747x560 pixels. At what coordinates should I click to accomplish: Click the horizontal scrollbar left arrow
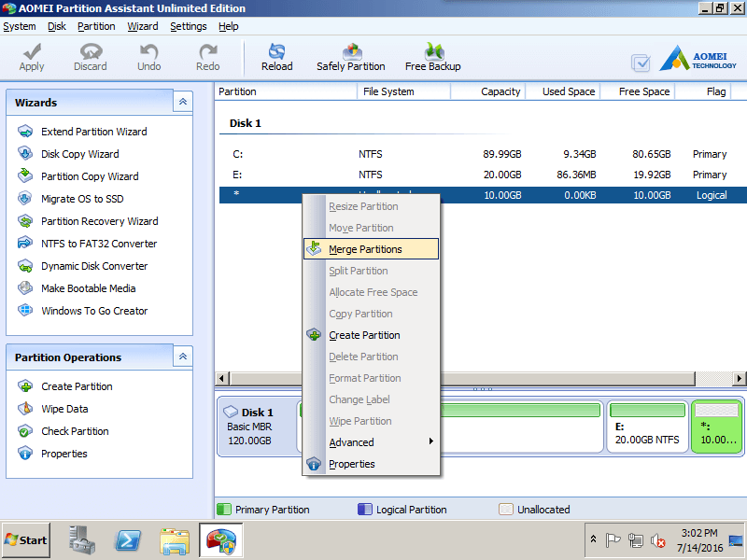click(x=221, y=379)
